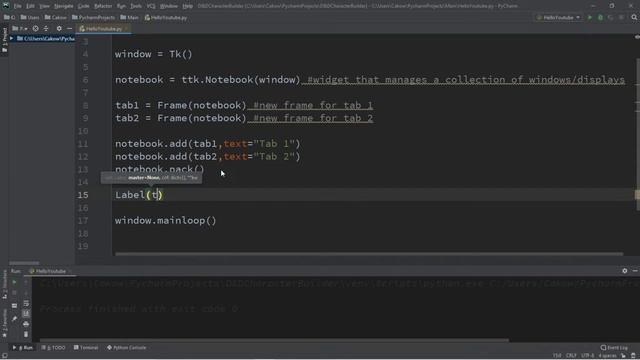Click the disabled stop icon in top toolbar

click(x=621, y=18)
